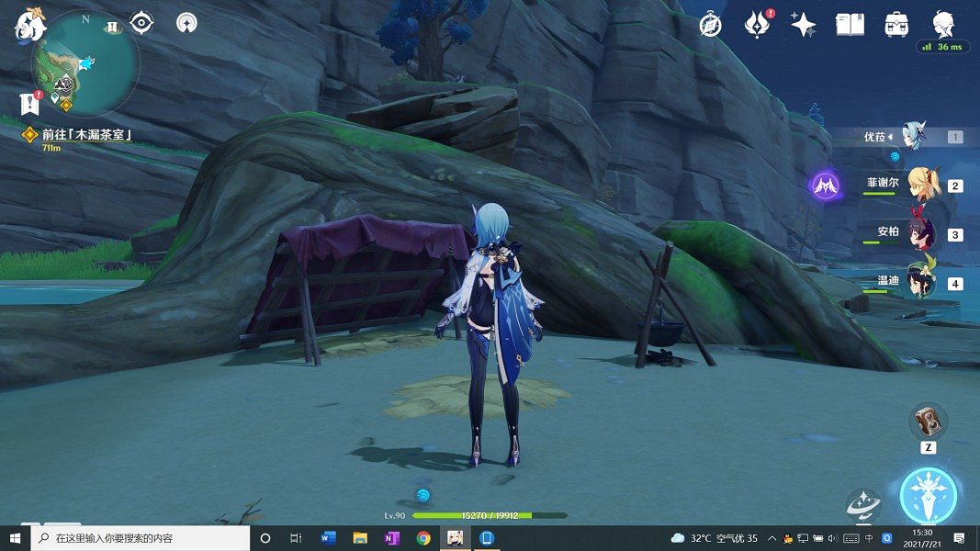Open the events compass icon
Screen dimensions: 980x551
click(710, 25)
